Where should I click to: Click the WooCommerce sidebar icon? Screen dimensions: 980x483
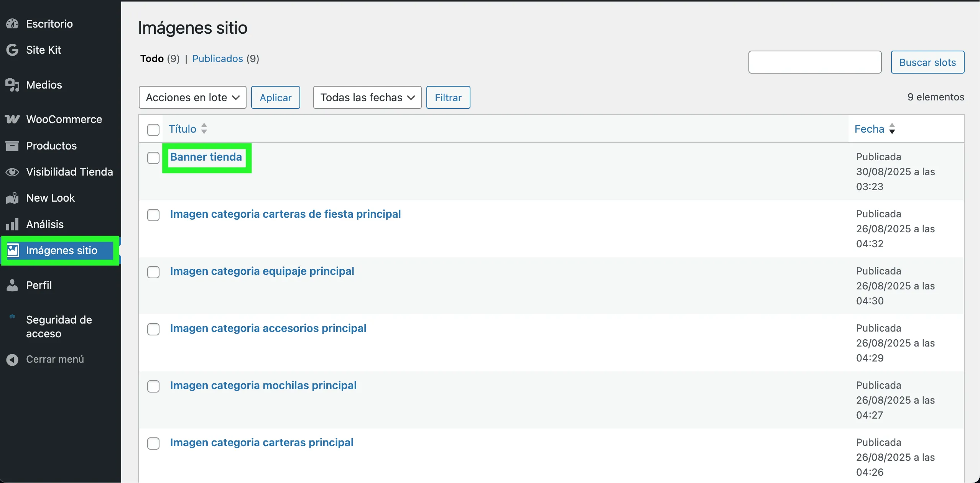click(x=12, y=119)
